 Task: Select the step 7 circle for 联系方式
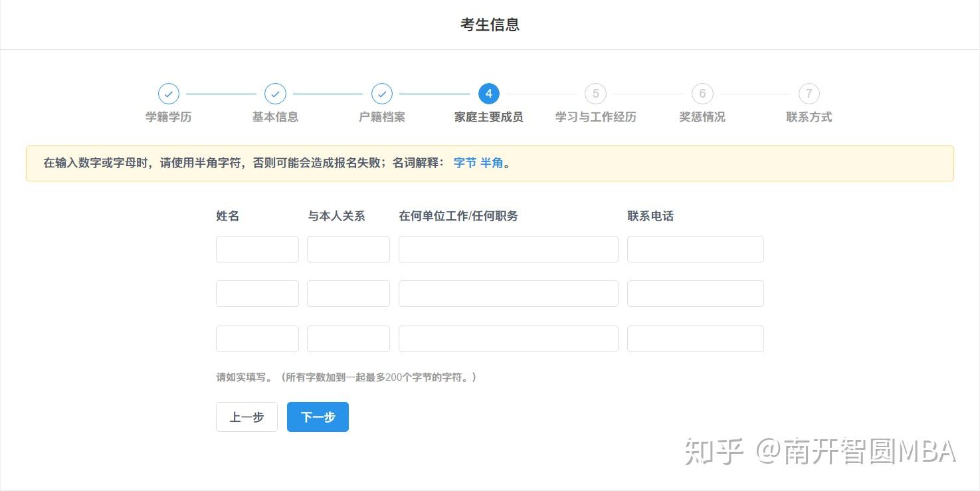(809, 94)
